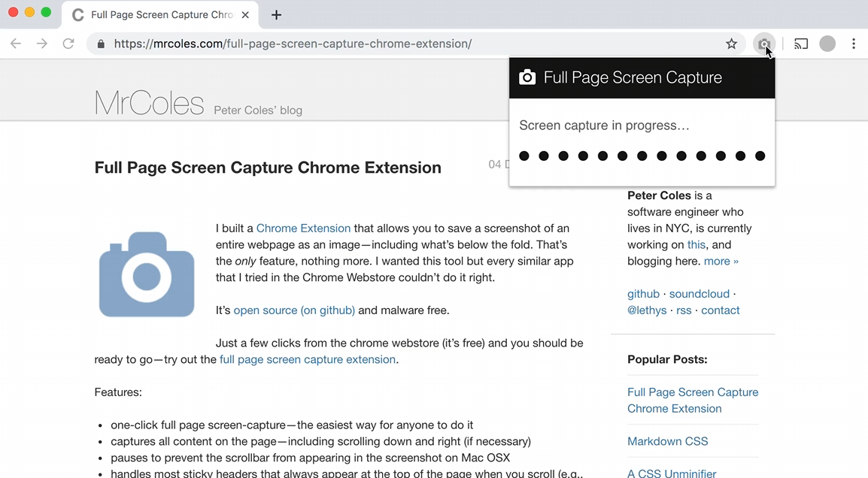Click the browser forward arrow

42,44
